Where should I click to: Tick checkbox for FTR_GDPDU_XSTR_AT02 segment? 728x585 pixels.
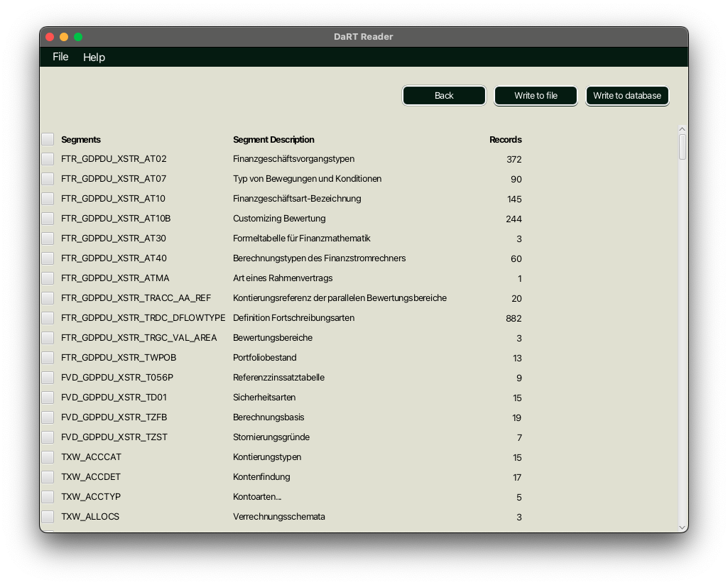[48, 159]
